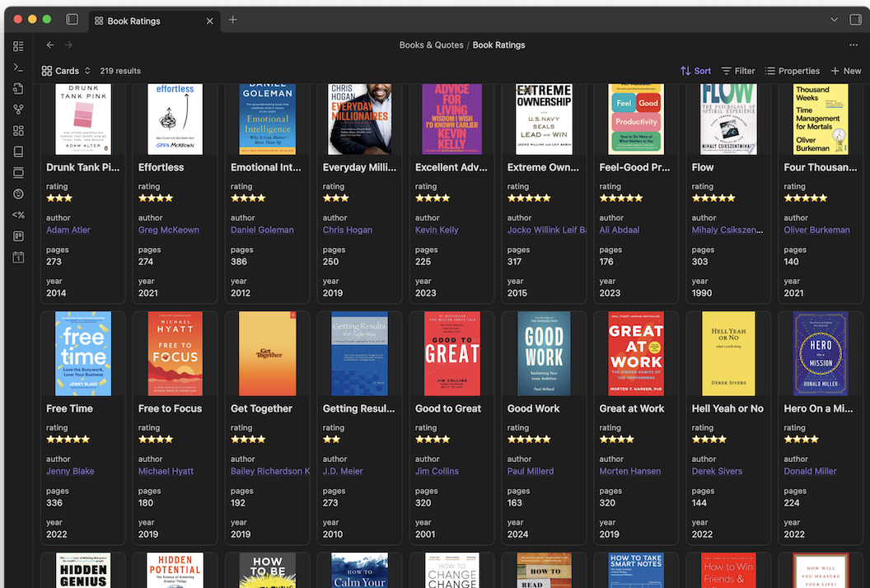Screen dimensions: 870x588
Task: Open the Flow book cover
Action: point(728,119)
